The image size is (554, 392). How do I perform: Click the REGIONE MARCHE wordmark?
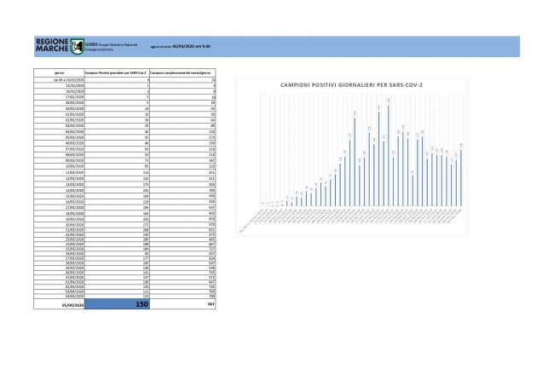(x=54, y=46)
